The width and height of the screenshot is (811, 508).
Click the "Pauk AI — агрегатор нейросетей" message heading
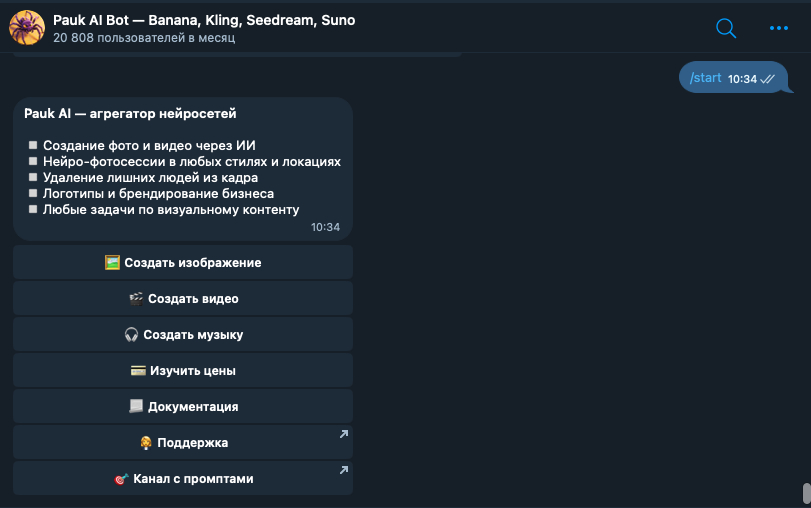point(130,114)
